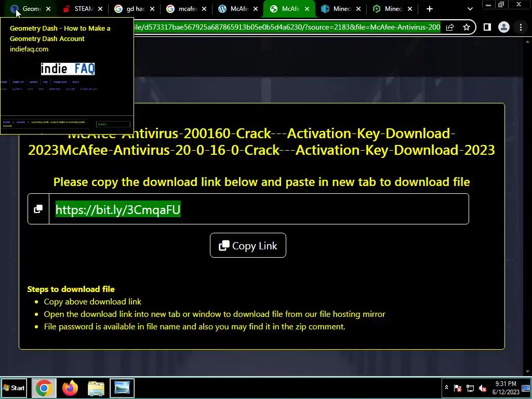Click the muted volume tray icon
Screen dimensions: 532x399
click(x=483, y=388)
